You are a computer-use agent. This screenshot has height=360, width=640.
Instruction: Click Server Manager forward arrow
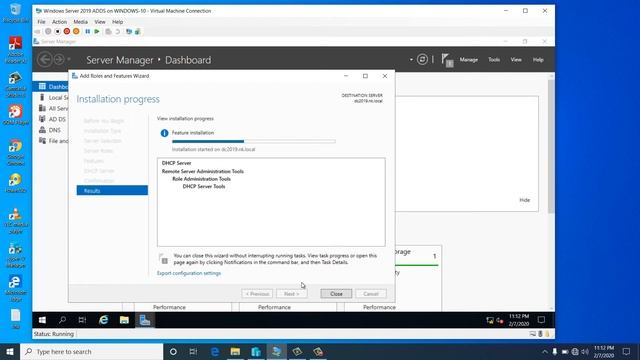click(59, 60)
